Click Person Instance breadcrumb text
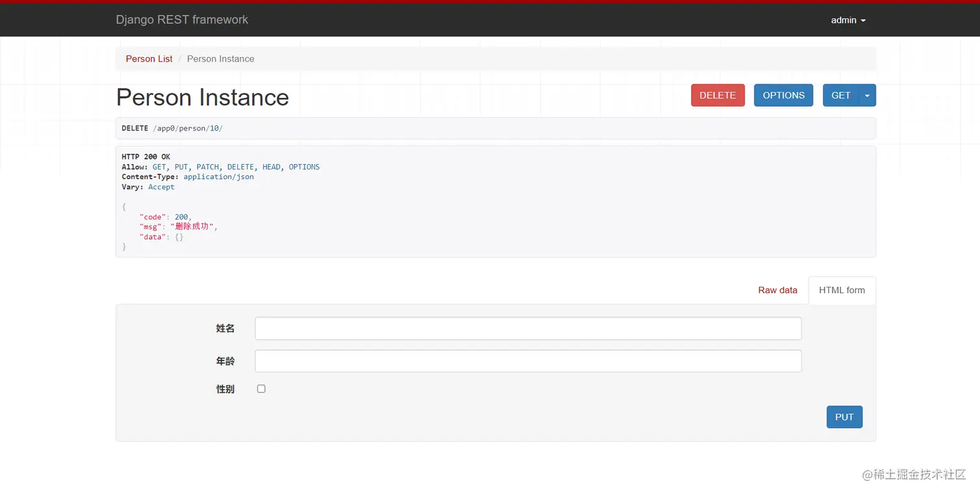Screen dimensions: 980x495 pos(220,58)
